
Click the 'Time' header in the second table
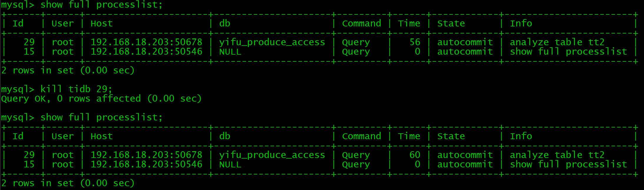pos(409,136)
